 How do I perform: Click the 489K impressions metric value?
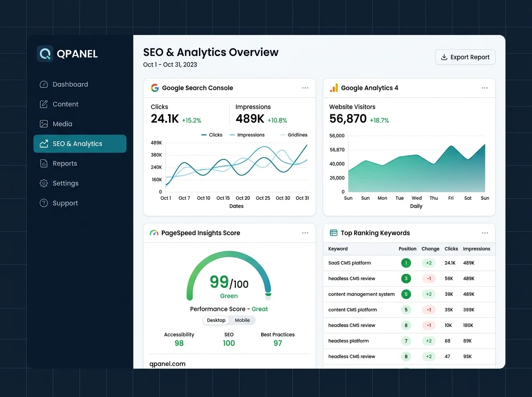point(250,119)
